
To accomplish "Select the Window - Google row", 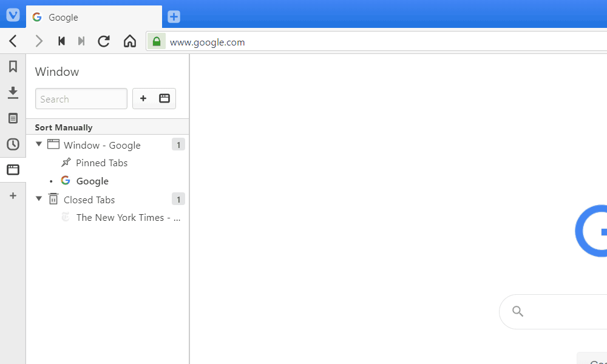I will tap(107, 144).
